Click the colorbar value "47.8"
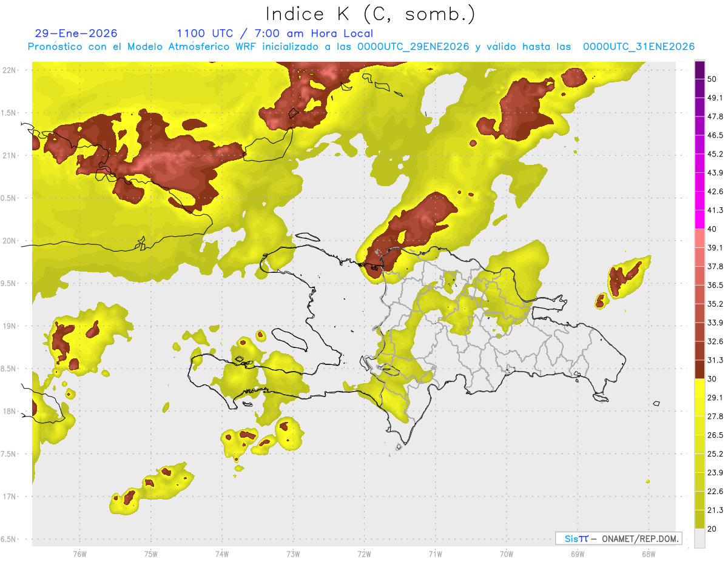The height and width of the screenshot is (562, 728). pyautogui.click(x=715, y=116)
